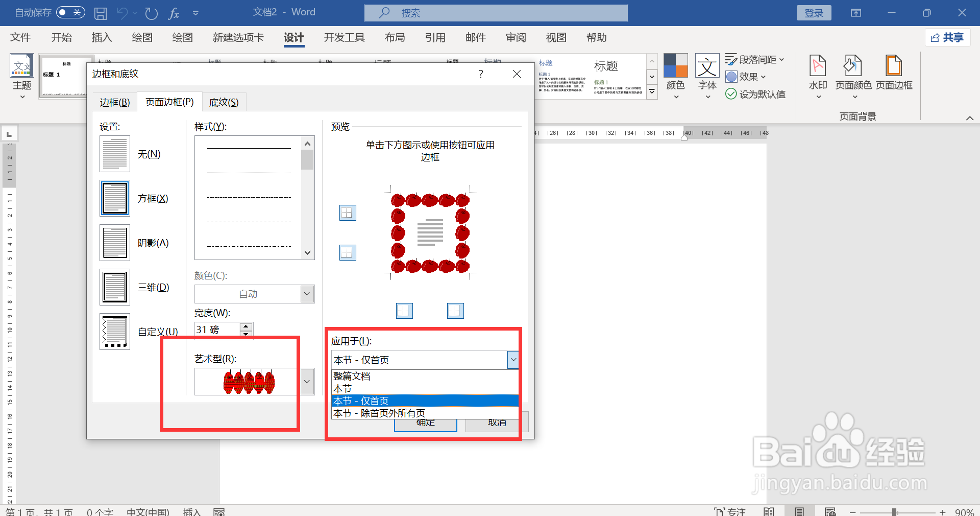Switch to the 插入 ribbon tab
980x516 pixels.
tap(102, 37)
